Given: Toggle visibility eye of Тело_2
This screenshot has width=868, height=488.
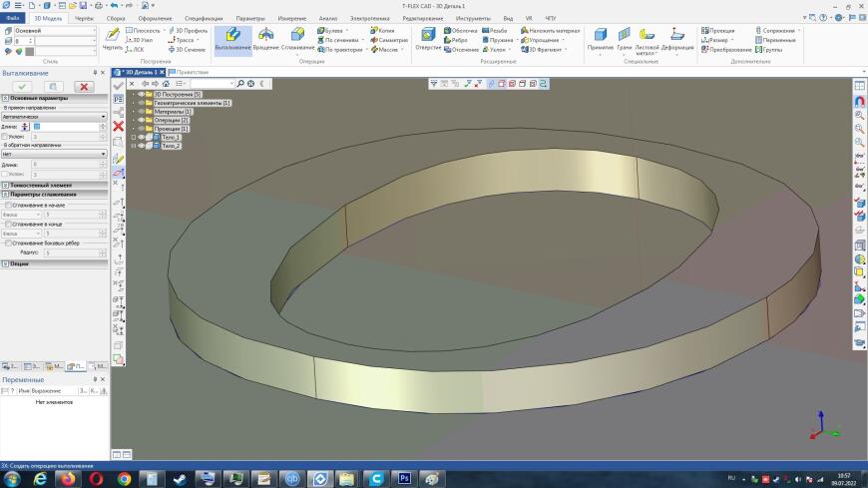Looking at the screenshot, I should pos(141,146).
